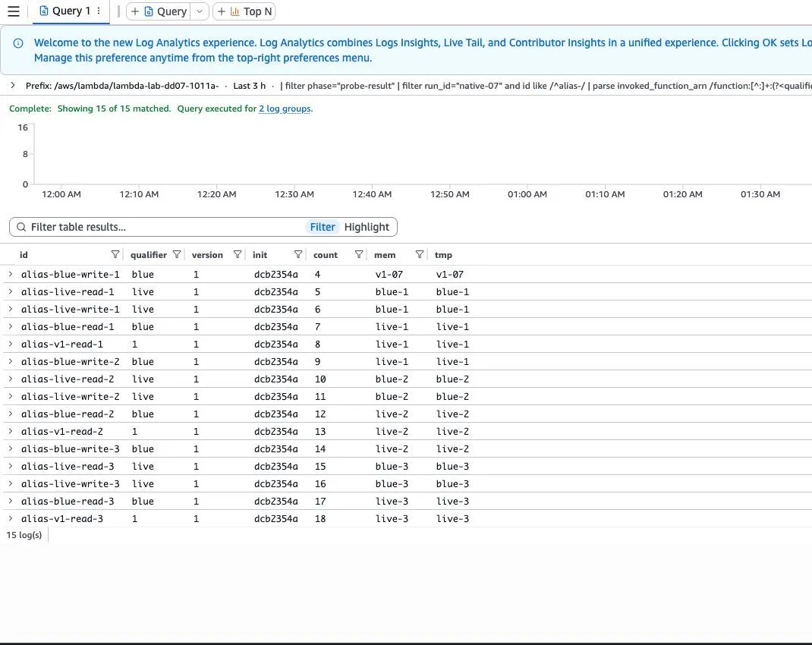Open the hamburger navigation menu
Screen dimensions: 812x645
click(x=14, y=11)
